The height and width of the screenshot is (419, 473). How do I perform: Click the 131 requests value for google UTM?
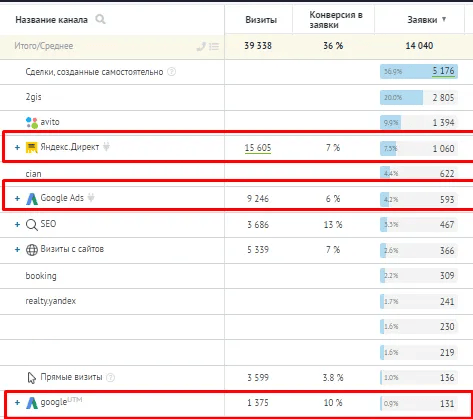[447, 404]
